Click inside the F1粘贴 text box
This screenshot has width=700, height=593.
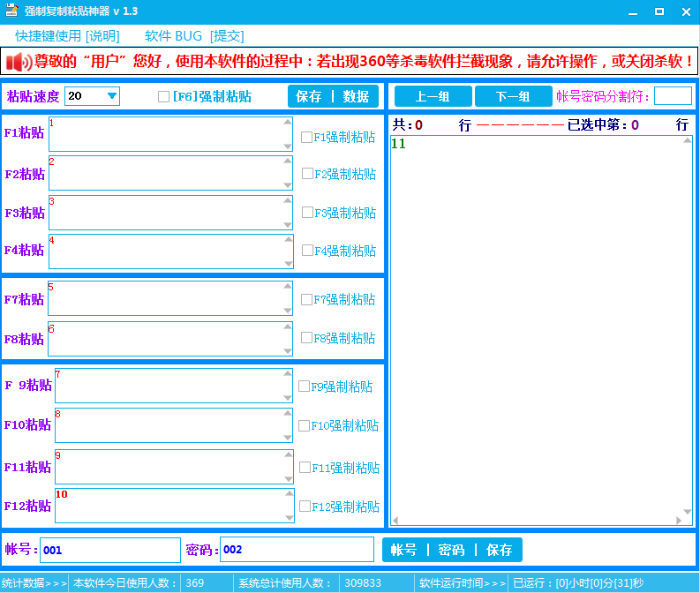coord(168,134)
